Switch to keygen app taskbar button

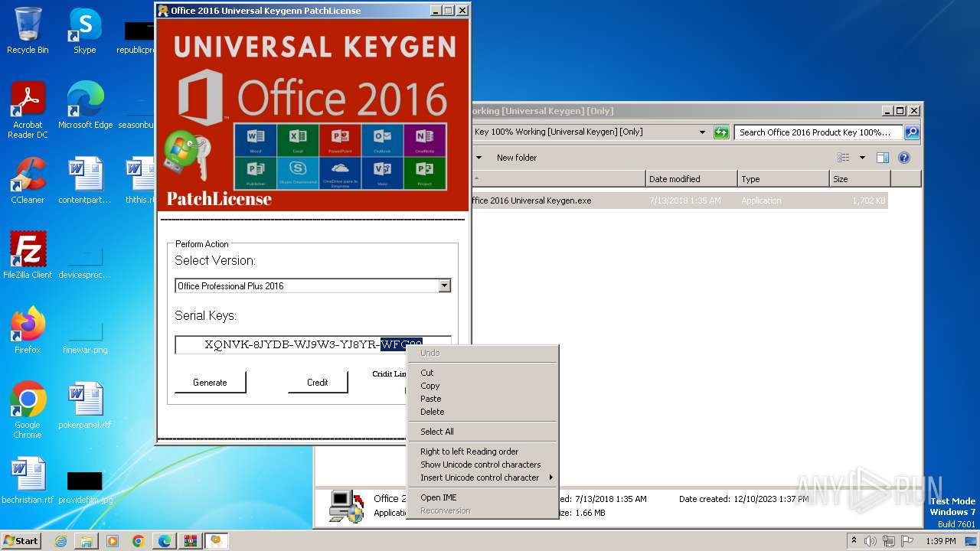click(x=217, y=541)
